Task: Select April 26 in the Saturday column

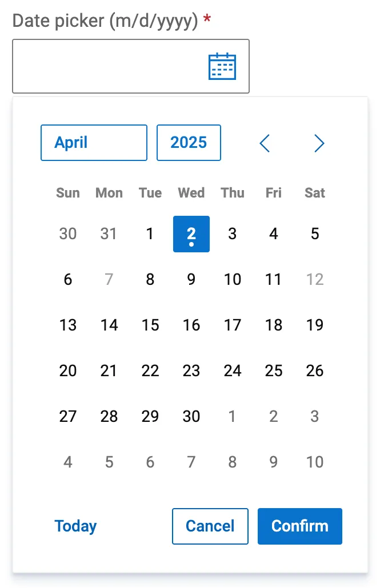Action: [315, 371]
